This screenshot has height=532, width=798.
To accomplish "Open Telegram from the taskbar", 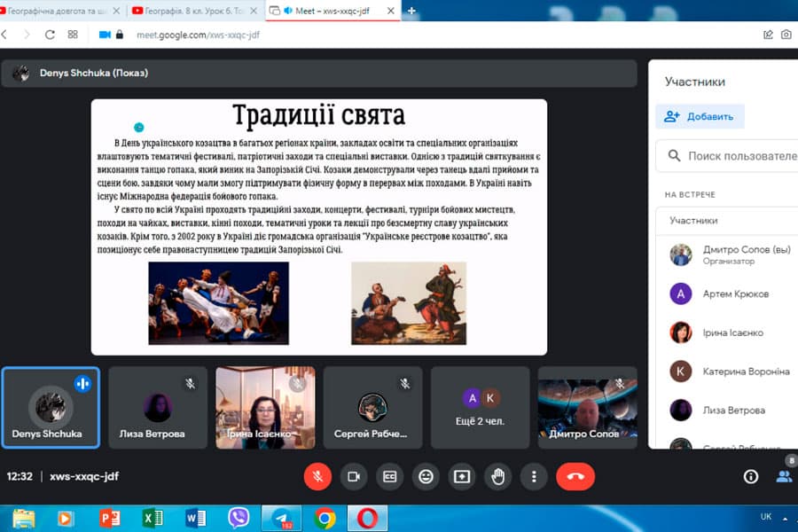I will (281, 517).
